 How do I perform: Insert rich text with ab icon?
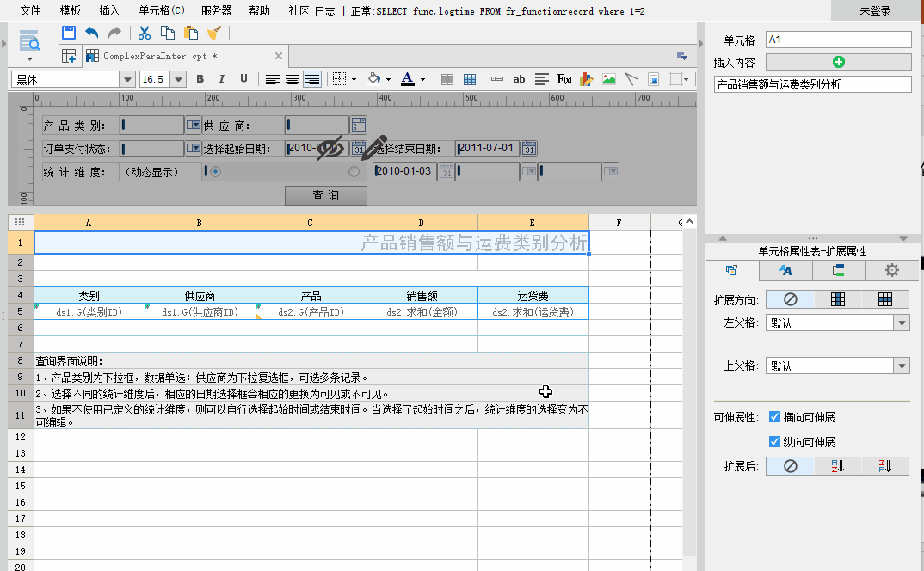519,79
